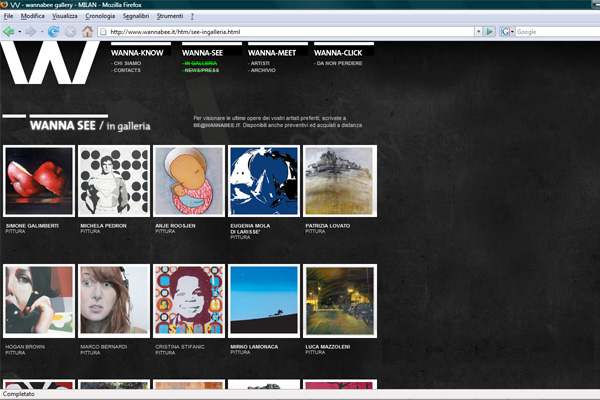This screenshot has height=400, width=600.
Task: Open the Visualizza menu
Action: [x=65, y=16]
